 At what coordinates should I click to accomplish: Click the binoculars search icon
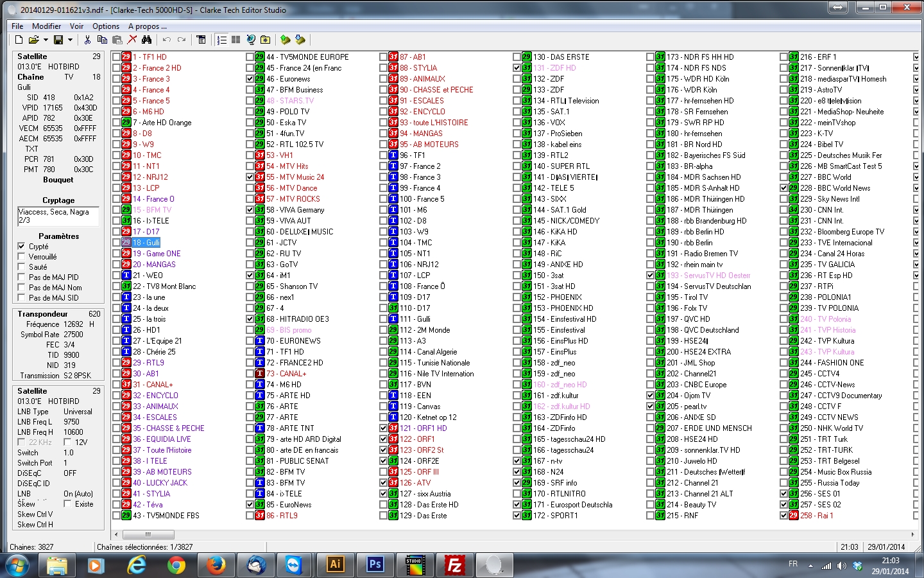click(x=147, y=40)
